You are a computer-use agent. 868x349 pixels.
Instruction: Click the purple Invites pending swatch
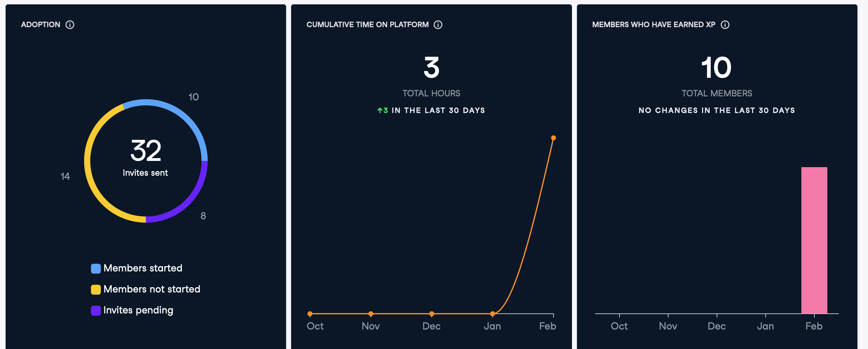click(x=96, y=310)
